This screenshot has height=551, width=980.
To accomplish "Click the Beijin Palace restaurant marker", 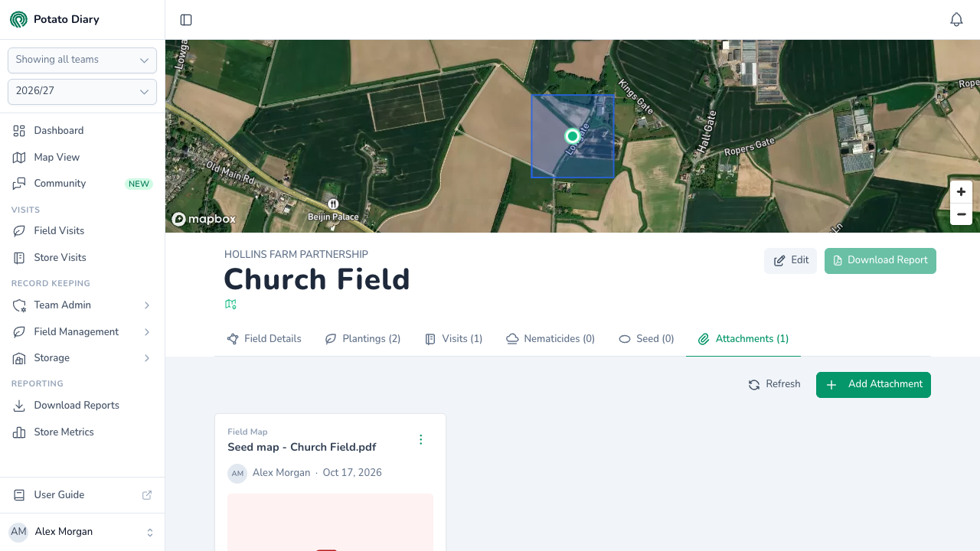I will tap(333, 204).
